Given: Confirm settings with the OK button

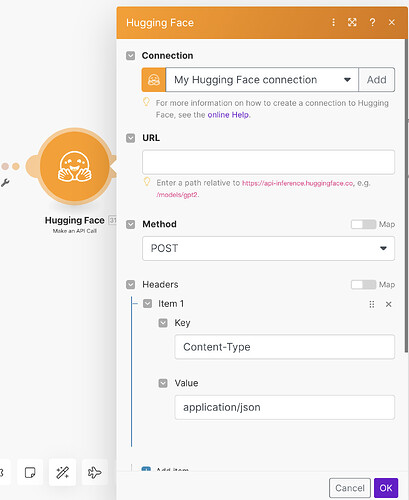Looking at the screenshot, I should point(386,488).
